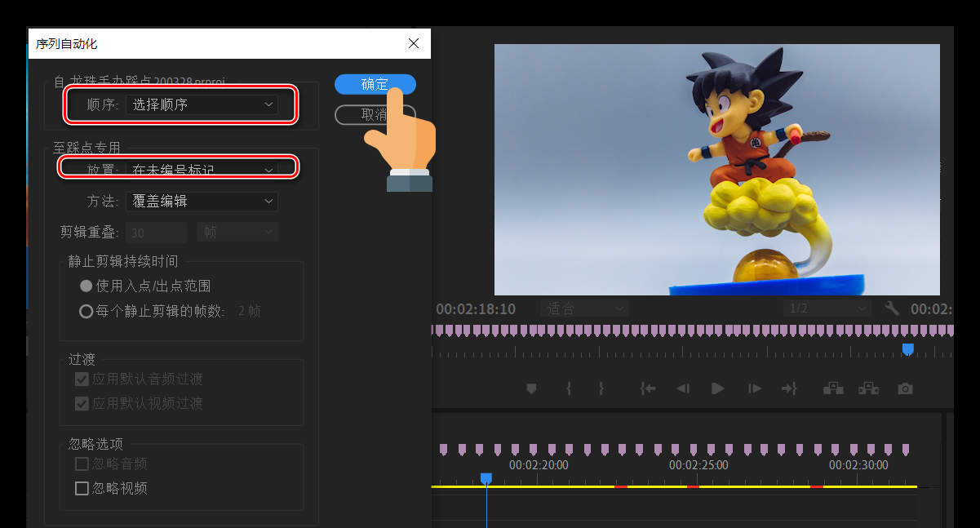The width and height of the screenshot is (980, 528).
Task: Open the 适合 zoom level dropdown in program monitor
Action: pos(584,308)
